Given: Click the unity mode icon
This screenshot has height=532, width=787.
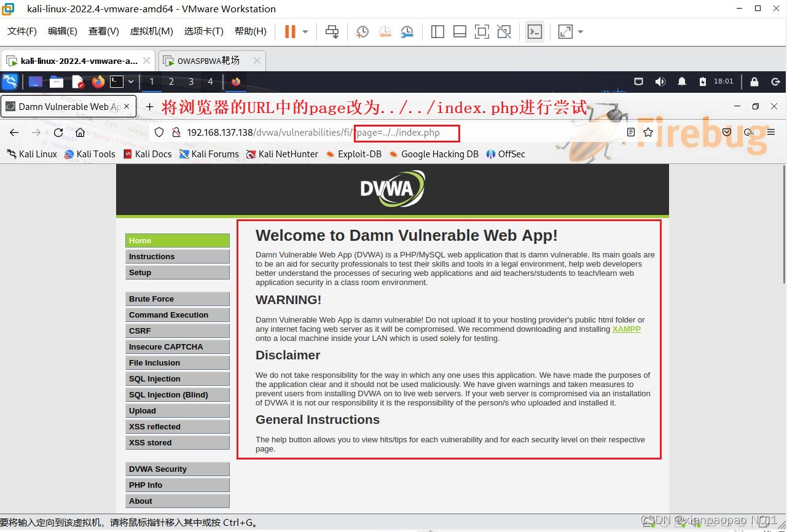Looking at the screenshot, I should pos(504,31).
